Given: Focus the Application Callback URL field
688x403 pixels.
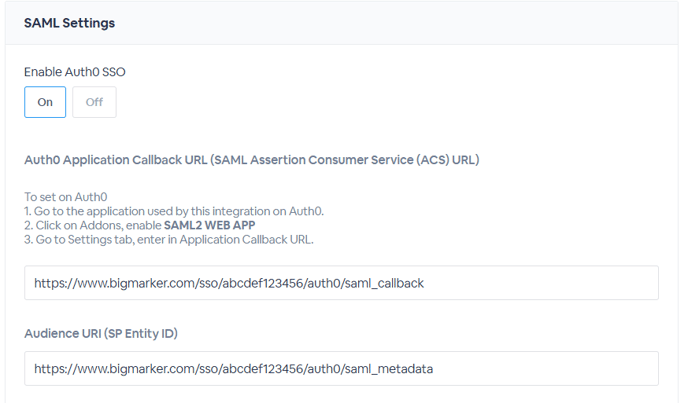Looking at the screenshot, I should coord(341,283).
